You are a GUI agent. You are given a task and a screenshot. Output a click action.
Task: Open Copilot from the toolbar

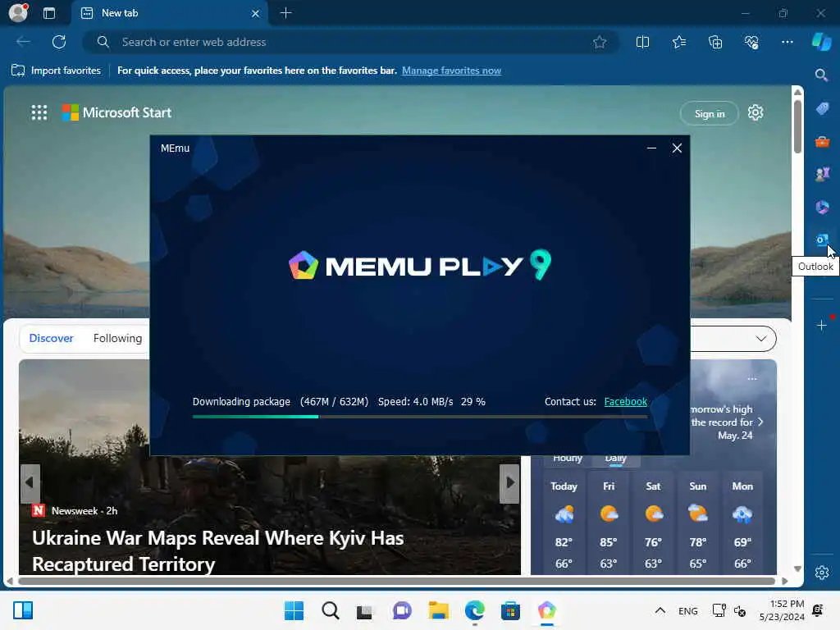tap(821, 42)
